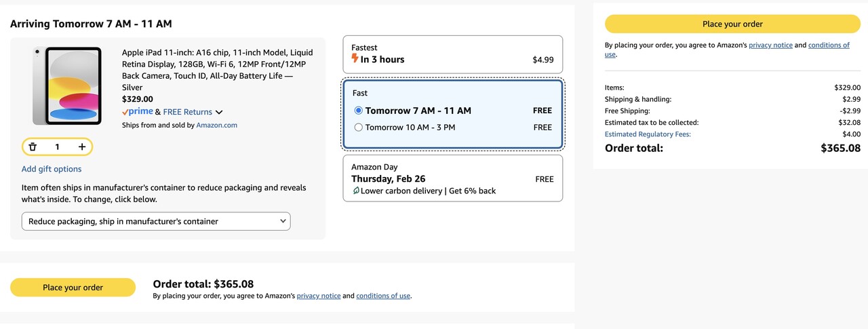Click the orange lightning bolt Fastest icon
Screen dimensions: 868x329
click(x=355, y=59)
